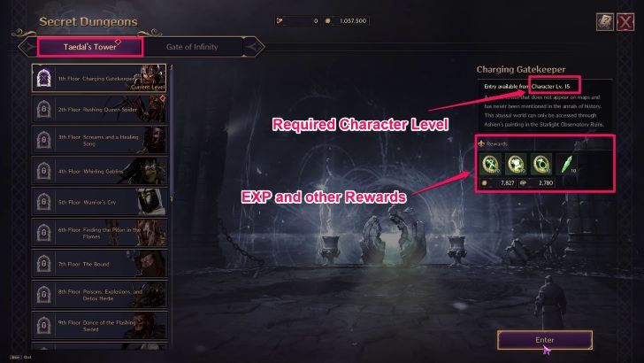Open the Gate of Infinity tab

pos(193,47)
